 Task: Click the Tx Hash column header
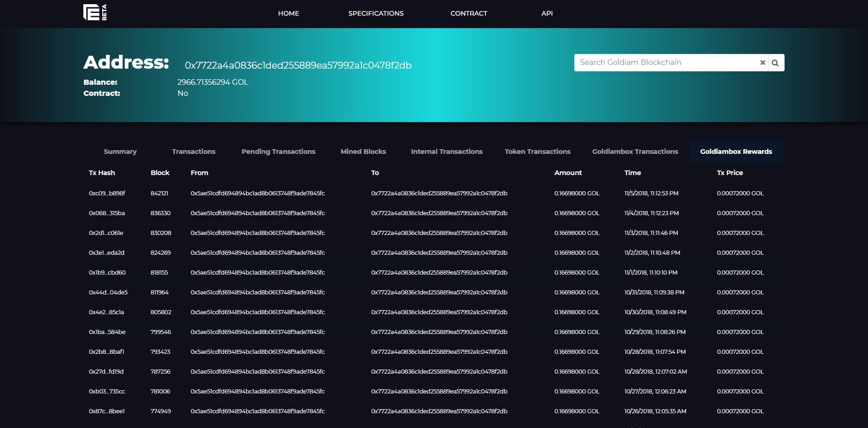tap(102, 173)
